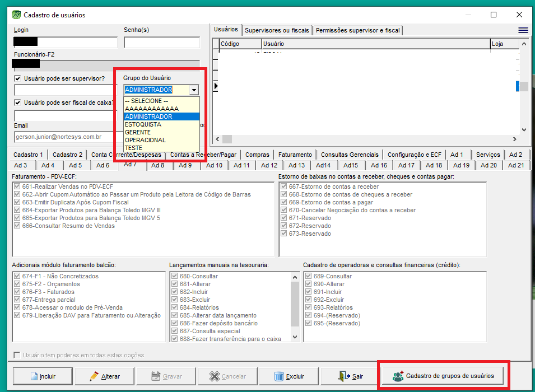The width and height of the screenshot is (535, 392).
Task: Click the user groups people icon
Action: click(x=398, y=376)
